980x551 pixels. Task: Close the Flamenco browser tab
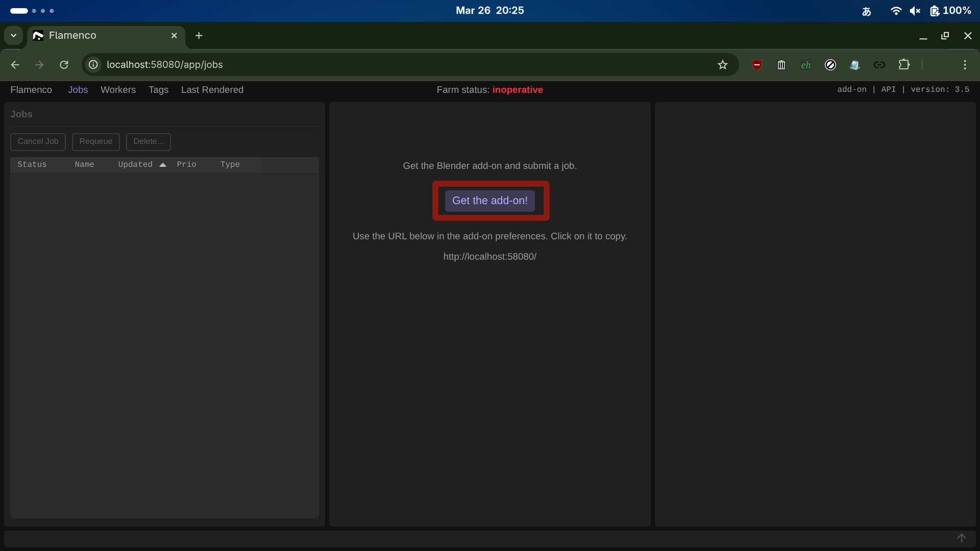(174, 35)
